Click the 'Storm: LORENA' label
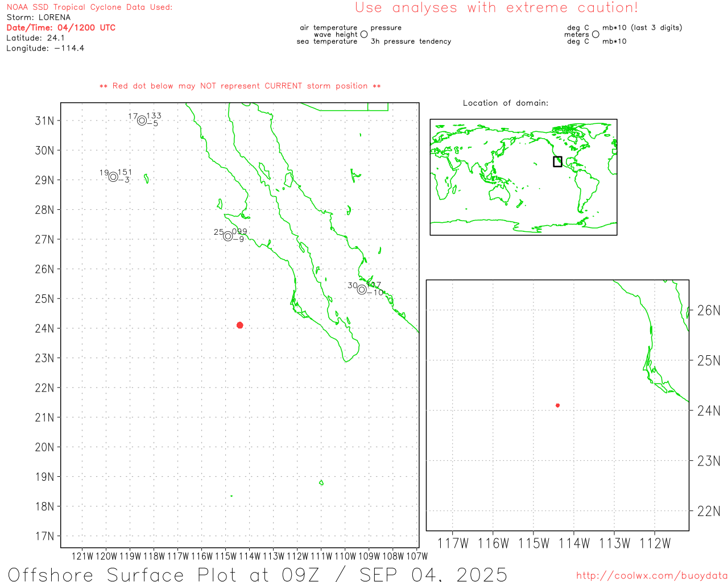The height and width of the screenshot is (582, 728). pos(39,18)
